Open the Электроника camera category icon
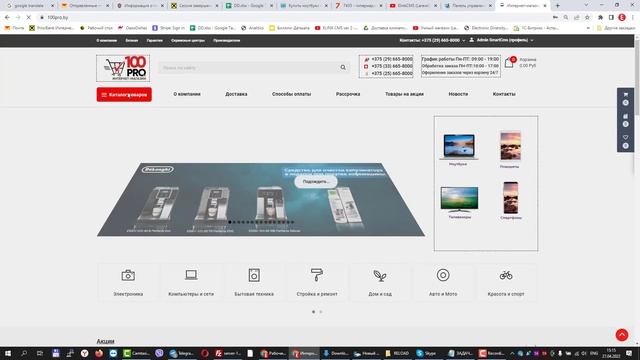 (128, 276)
